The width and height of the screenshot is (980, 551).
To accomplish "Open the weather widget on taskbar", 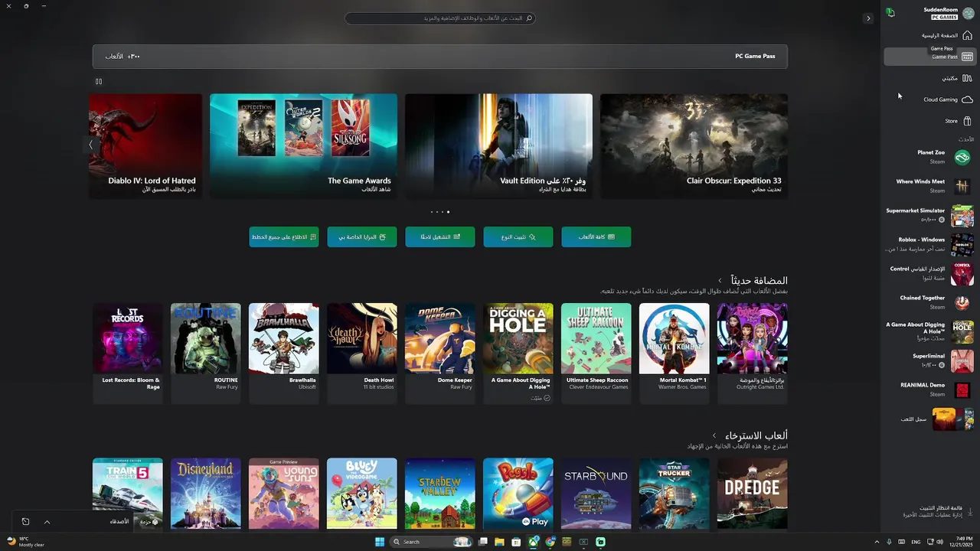I will tap(25, 542).
